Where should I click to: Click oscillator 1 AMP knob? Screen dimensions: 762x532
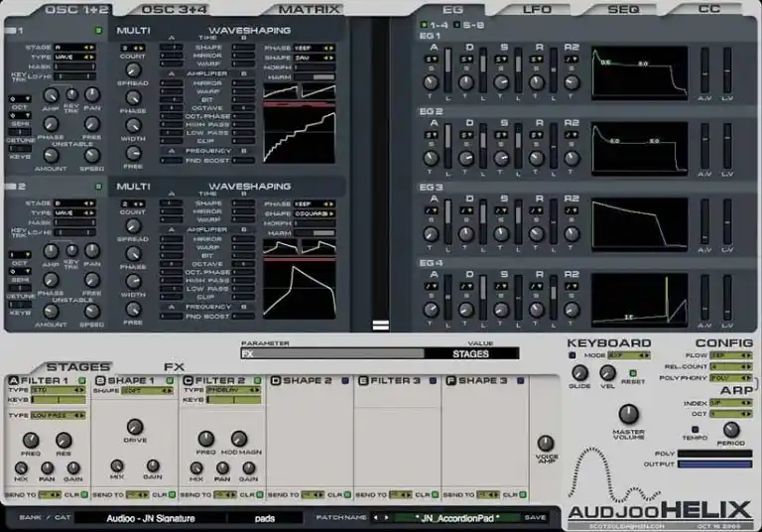51,95
